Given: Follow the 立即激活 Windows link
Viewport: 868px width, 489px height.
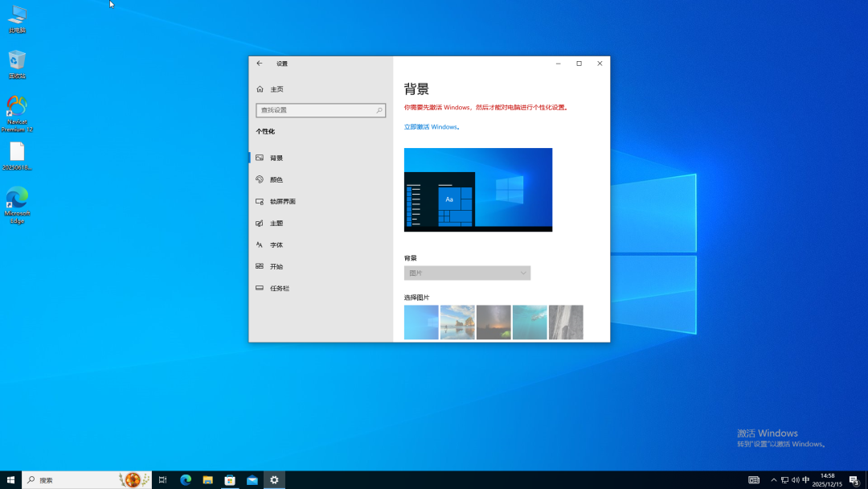Looking at the screenshot, I should click(x=432, y=127).
